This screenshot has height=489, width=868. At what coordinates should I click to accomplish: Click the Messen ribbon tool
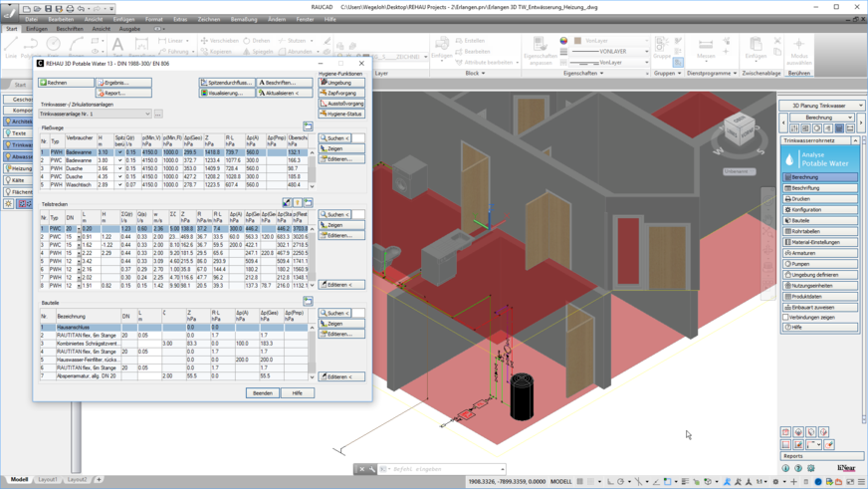click(706, 48)
